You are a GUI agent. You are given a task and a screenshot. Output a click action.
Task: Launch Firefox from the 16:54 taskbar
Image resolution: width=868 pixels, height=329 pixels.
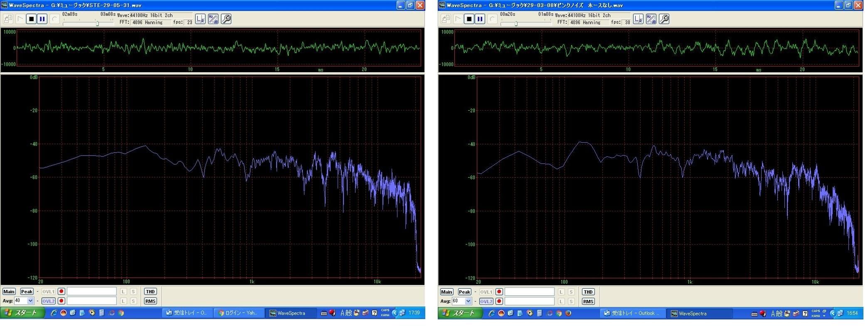coord(568,313)
